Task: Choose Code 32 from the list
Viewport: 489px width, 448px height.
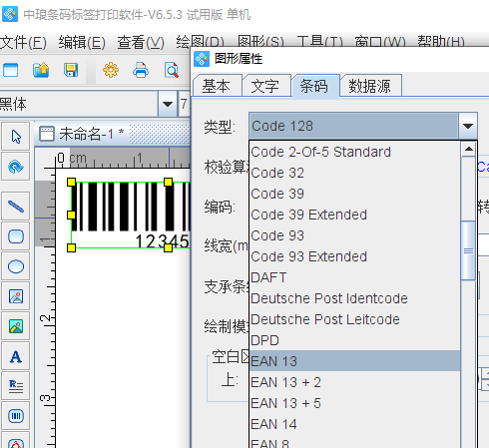Action: (x=354, y=173)
